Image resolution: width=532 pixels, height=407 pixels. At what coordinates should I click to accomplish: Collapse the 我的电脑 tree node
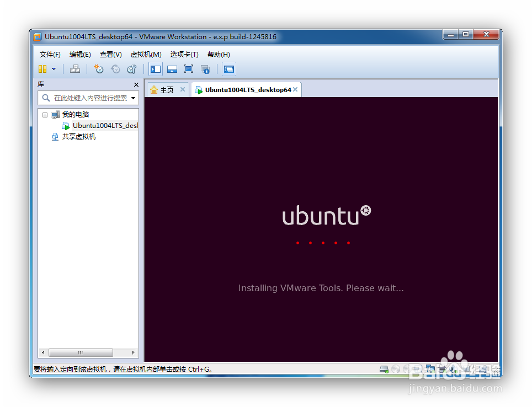[x=45, y=115]
